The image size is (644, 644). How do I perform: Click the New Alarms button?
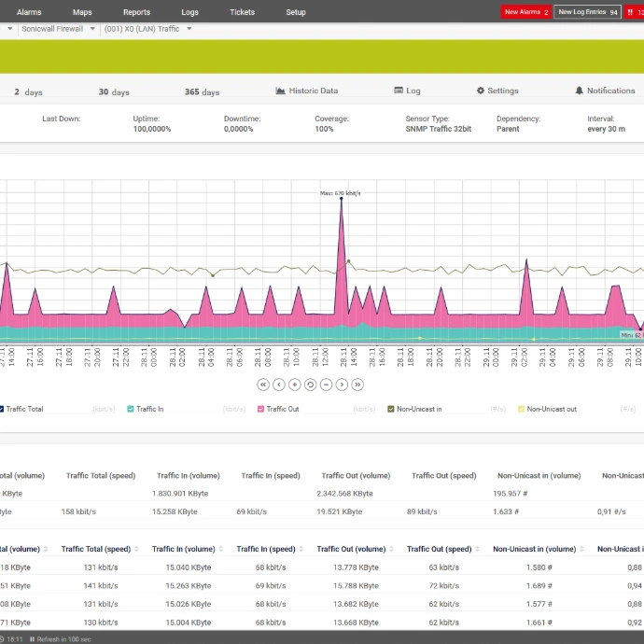[526, 12]
